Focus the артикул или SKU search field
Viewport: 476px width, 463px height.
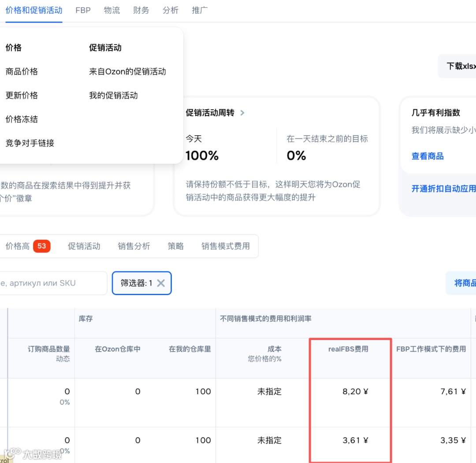pos(53,283)
